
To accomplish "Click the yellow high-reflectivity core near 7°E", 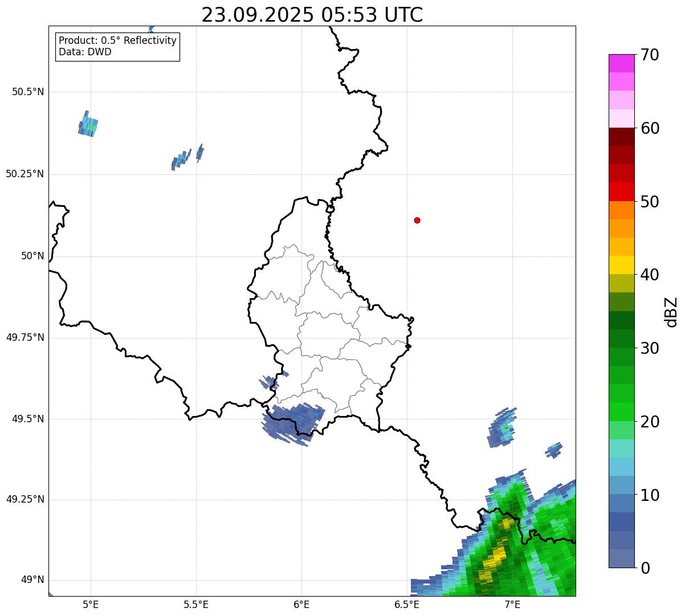I will point(494,557).
